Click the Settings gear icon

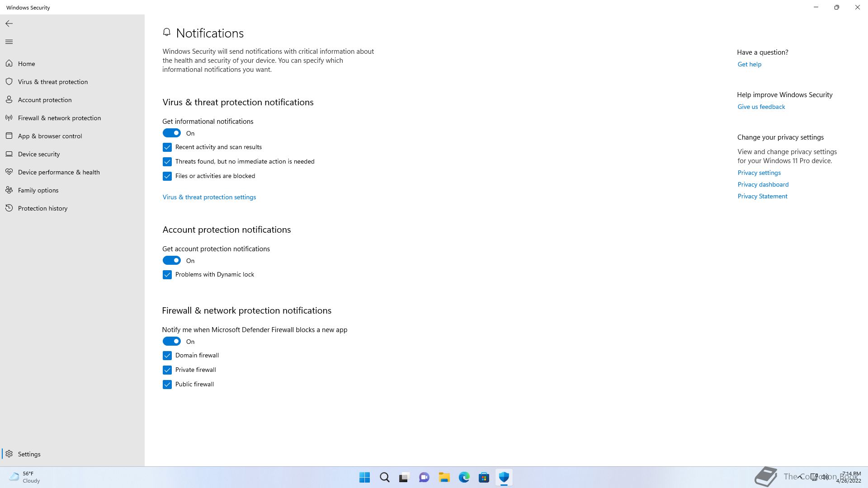tap(9, 454)
